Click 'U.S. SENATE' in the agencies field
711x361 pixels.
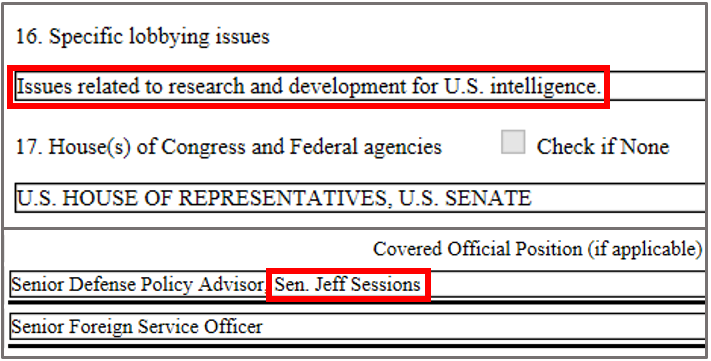click(x=465, y=198)
